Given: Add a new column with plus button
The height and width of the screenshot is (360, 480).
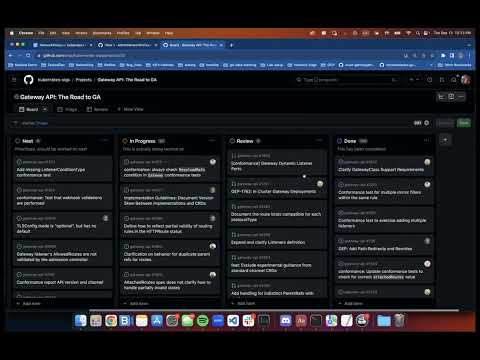Looking at the screenshot, I should [x=445, y=140].
